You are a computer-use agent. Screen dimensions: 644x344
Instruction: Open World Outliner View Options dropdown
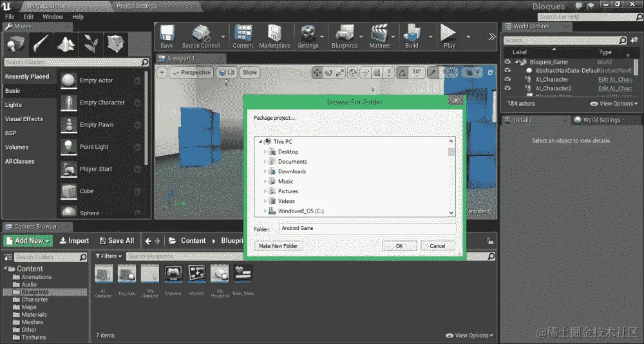click(x=614, y=104)
